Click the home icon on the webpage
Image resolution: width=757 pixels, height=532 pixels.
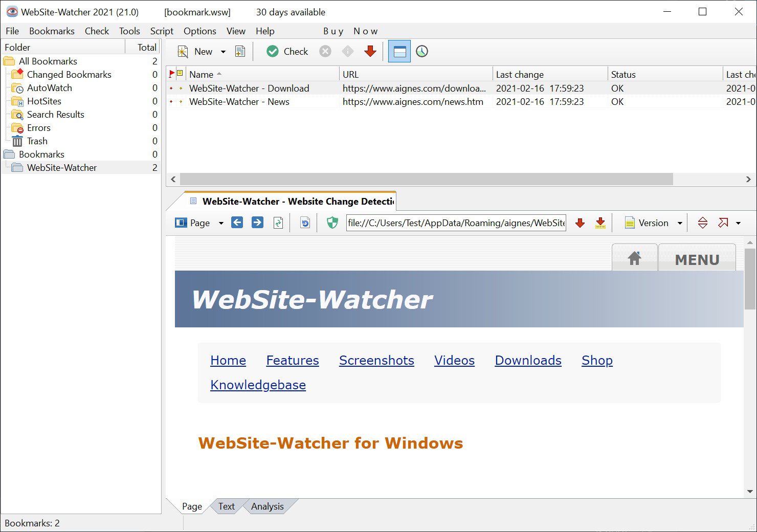pos(634,258)
